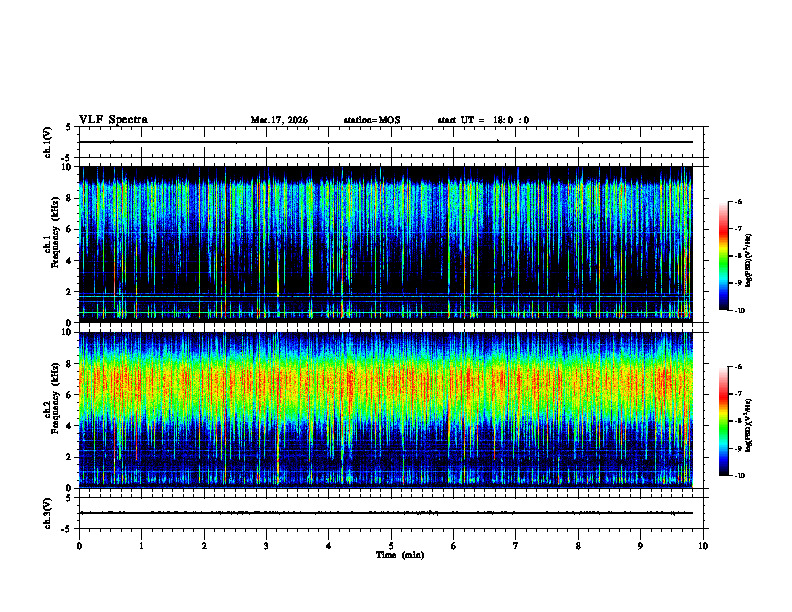Click time axis tick label "2"
792x612 pixels.
[204, 546]
